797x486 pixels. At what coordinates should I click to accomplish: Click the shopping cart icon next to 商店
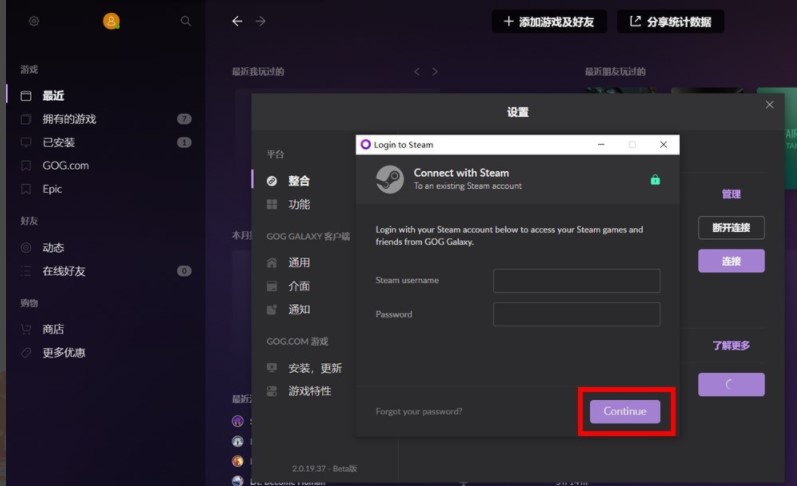pos(26,329)
